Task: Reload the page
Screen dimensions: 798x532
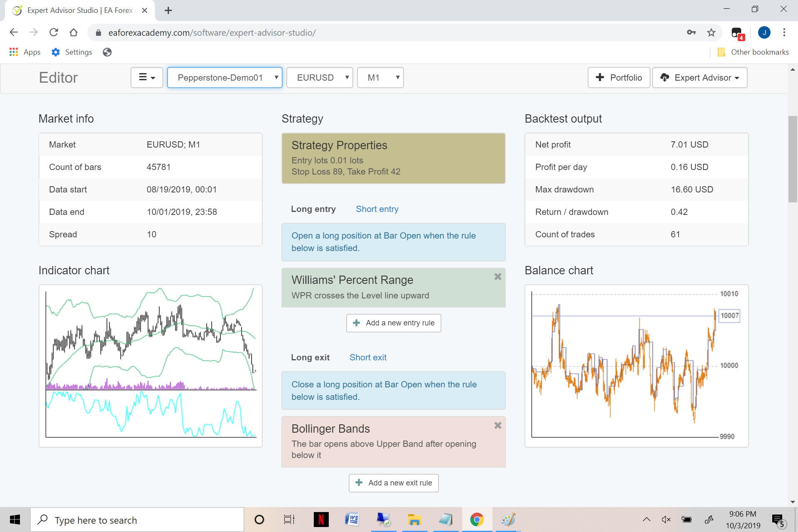Action: point(54,32)
